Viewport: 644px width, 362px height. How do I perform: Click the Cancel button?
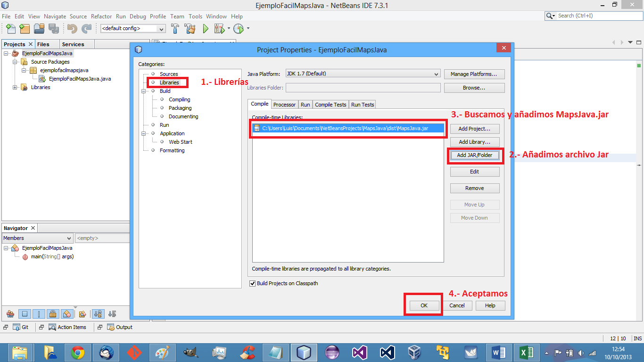coord(457,305)
